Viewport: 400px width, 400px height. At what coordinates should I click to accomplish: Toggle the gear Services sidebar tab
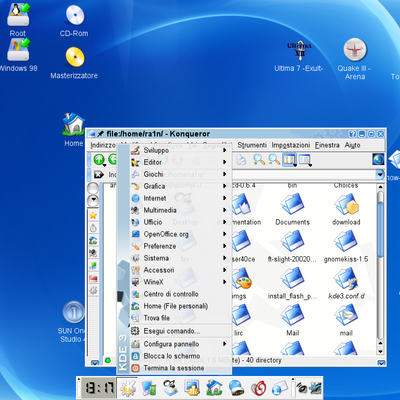[93, 290]
